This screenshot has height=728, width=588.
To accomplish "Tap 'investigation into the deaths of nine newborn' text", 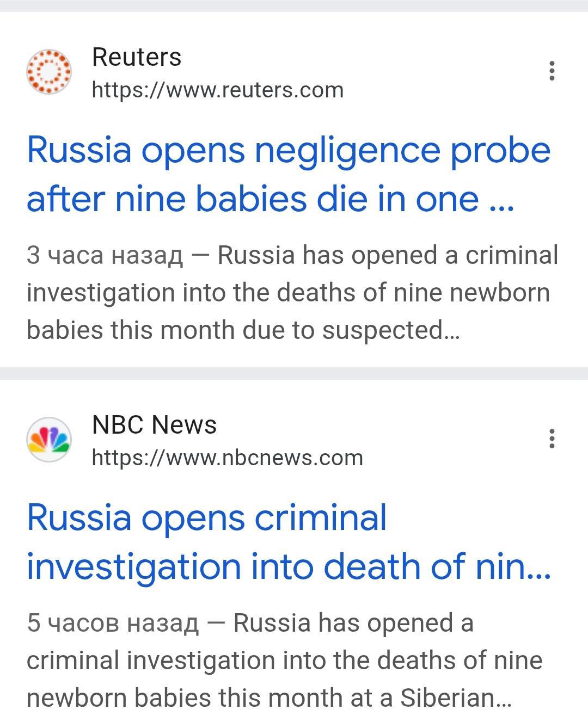I will click(x=288, y=293).
